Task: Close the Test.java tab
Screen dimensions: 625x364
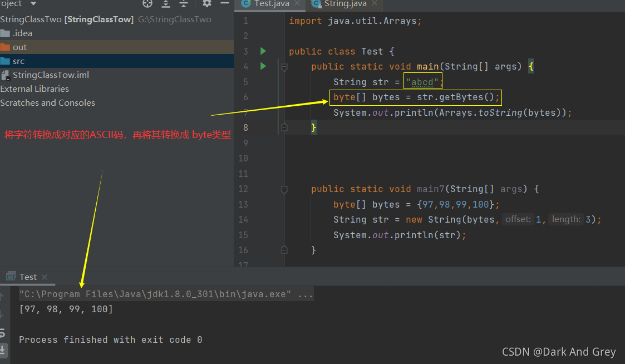Action: click(x=297, y=3)
